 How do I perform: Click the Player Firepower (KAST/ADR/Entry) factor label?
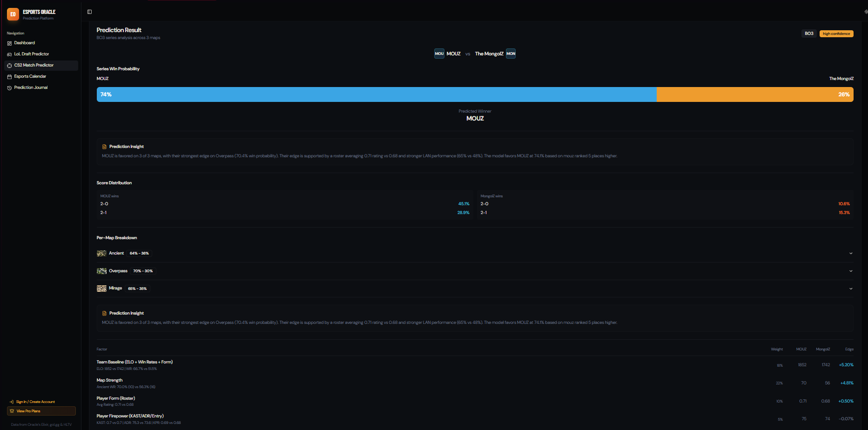coord(130,416)
